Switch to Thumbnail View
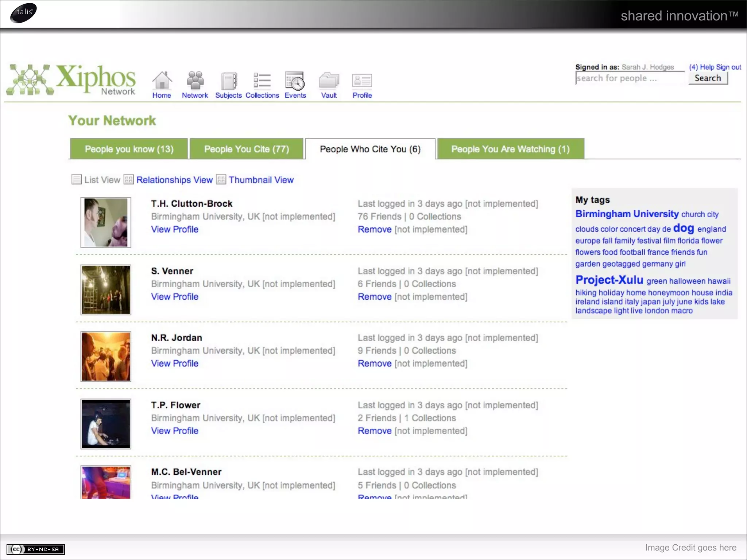747x560 pixels. [x=261, y=180]
